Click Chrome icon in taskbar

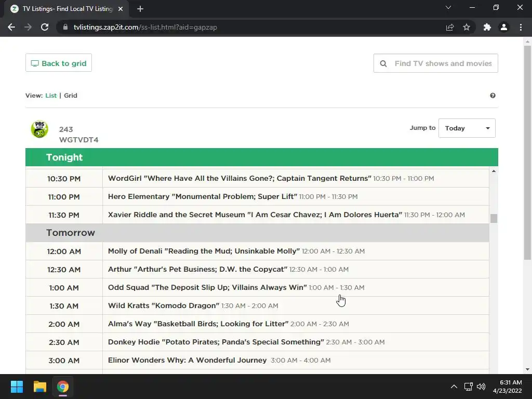[x=63, y=387]
